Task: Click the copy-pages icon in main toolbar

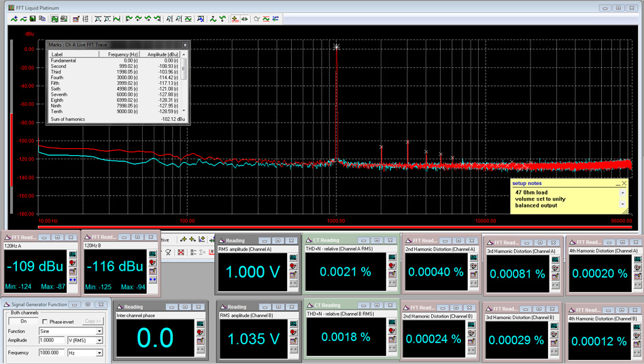Action: tap(42, 19)
